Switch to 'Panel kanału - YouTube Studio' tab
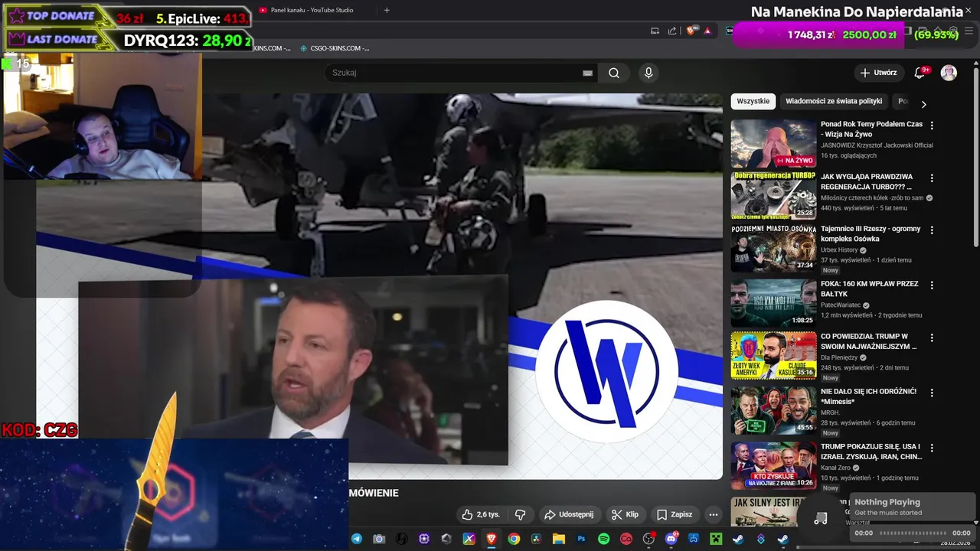 pyautogui.click(x=312, y=10)
